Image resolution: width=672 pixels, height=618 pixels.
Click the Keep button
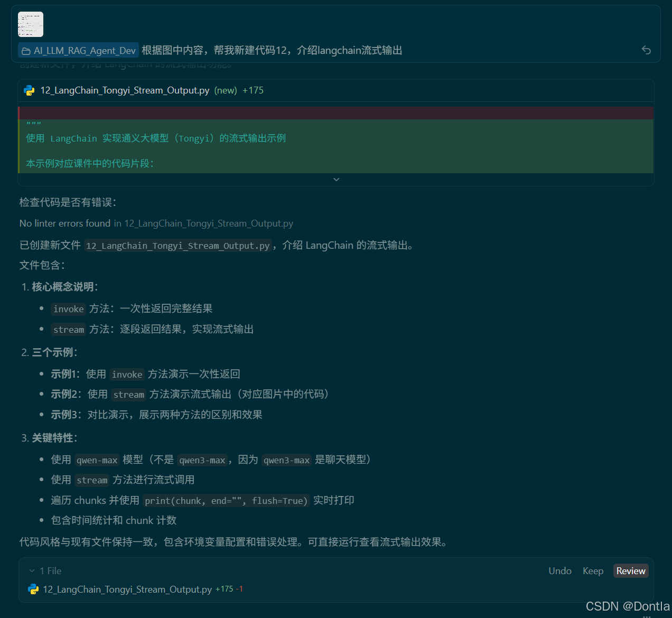(593, 570)
